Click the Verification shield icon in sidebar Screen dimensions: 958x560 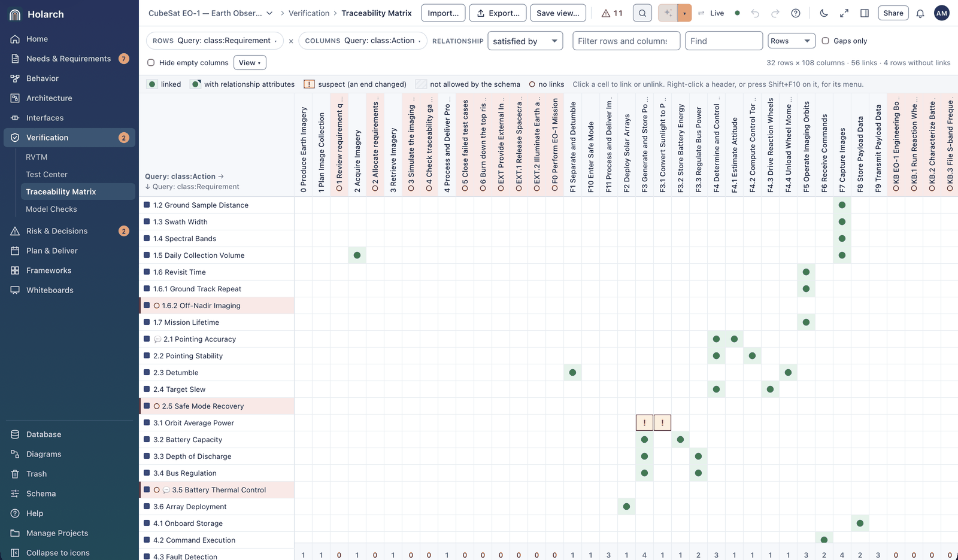click(15, 138)
